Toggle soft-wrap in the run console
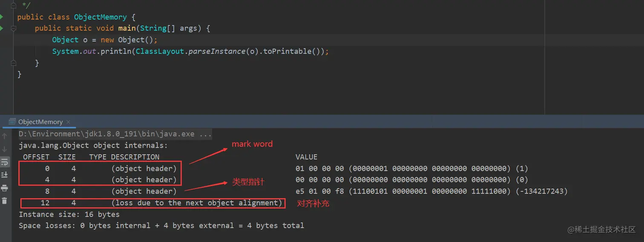 (5, 162)
